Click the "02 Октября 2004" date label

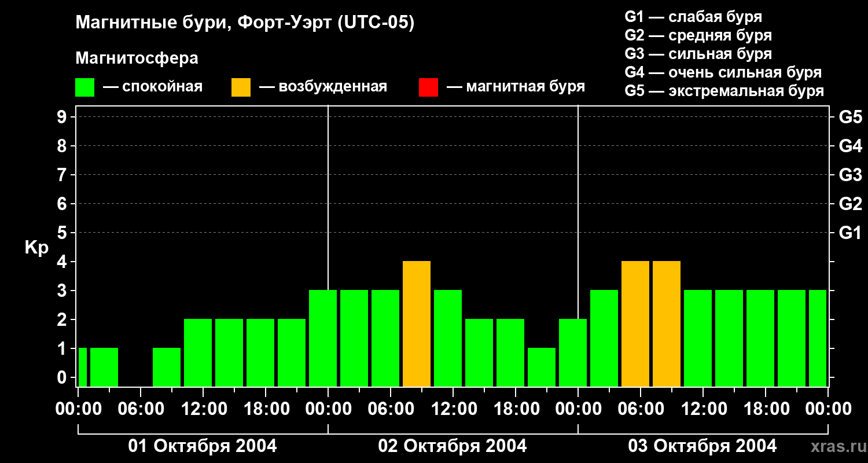(453, 446)
